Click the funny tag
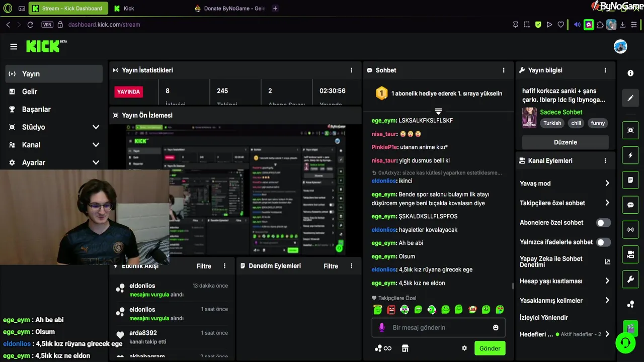Screen dimensions: 644x362 pos(598,123)
